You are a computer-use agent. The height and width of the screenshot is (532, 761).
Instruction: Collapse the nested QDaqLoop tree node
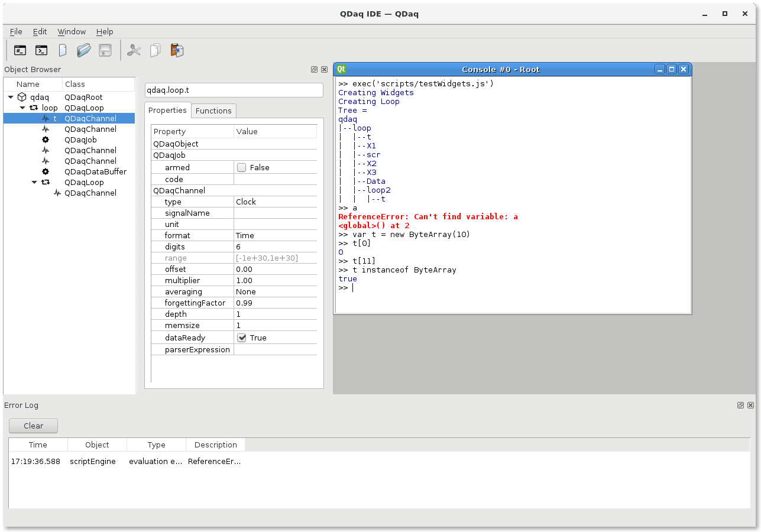point(34,182)
